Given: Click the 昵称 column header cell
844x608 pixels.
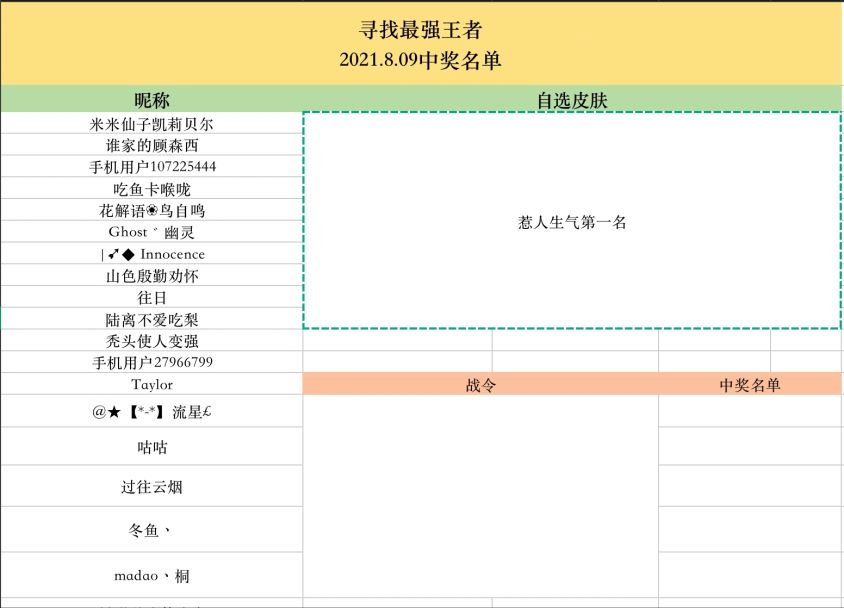Looking at the screenshot, I should [152, 100].
